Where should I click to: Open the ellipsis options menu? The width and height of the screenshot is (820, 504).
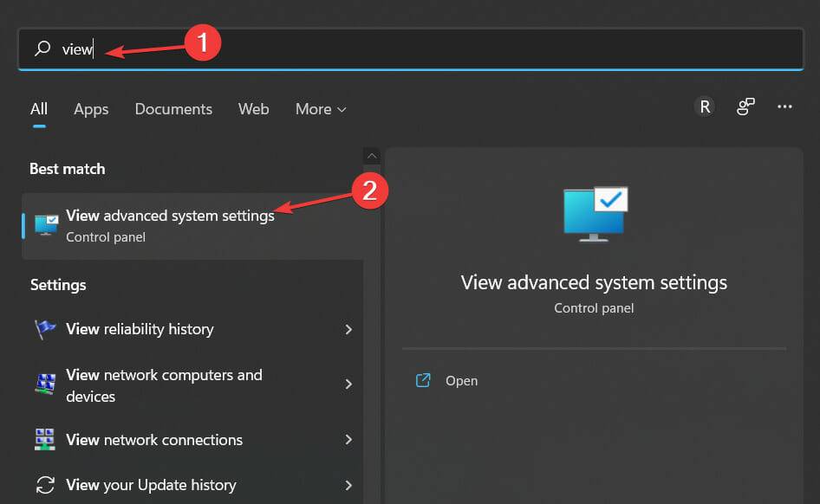784,107
